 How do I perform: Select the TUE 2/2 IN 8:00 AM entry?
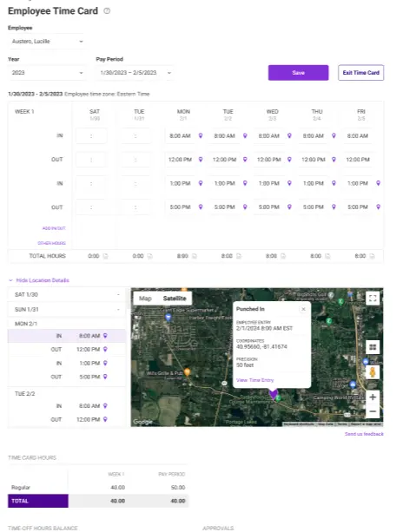(x=67, y=406)
